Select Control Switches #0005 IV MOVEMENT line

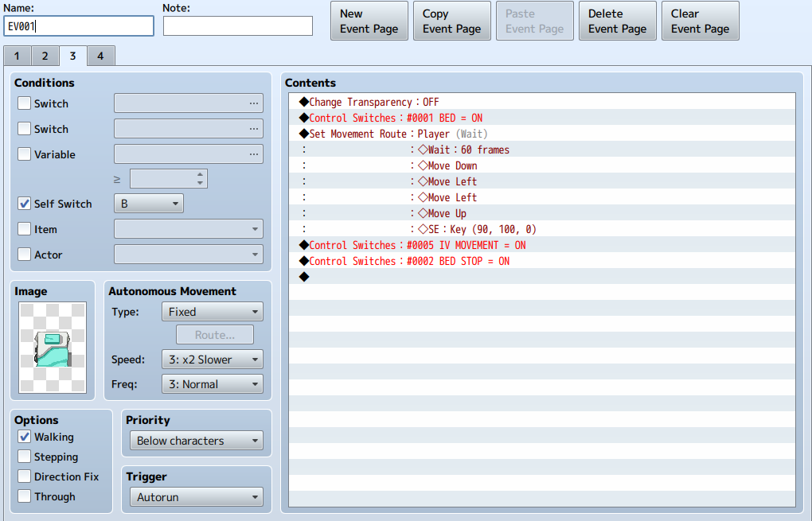(x=541, y=245)
